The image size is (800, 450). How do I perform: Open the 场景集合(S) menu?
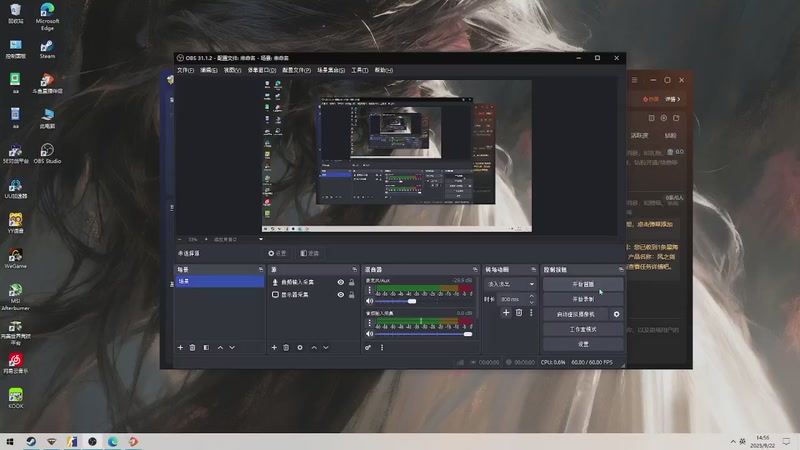click(331, 70)
